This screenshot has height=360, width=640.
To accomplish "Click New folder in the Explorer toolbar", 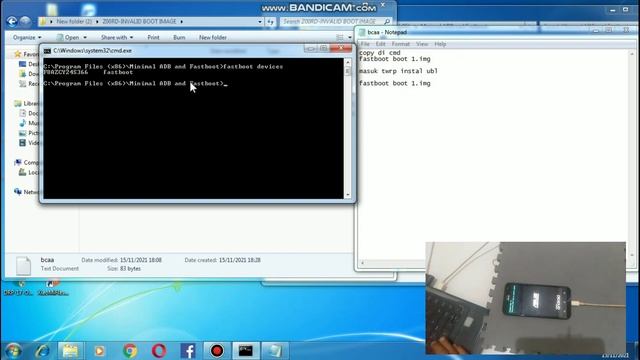I will (x=213, y=37).
